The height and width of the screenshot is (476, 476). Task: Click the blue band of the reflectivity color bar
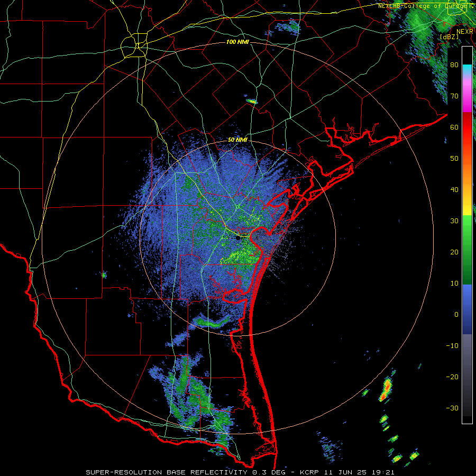[467, 309]
